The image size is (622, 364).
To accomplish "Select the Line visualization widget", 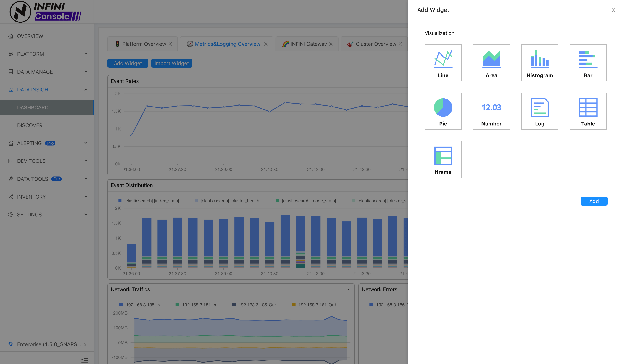I will [443, 63].
